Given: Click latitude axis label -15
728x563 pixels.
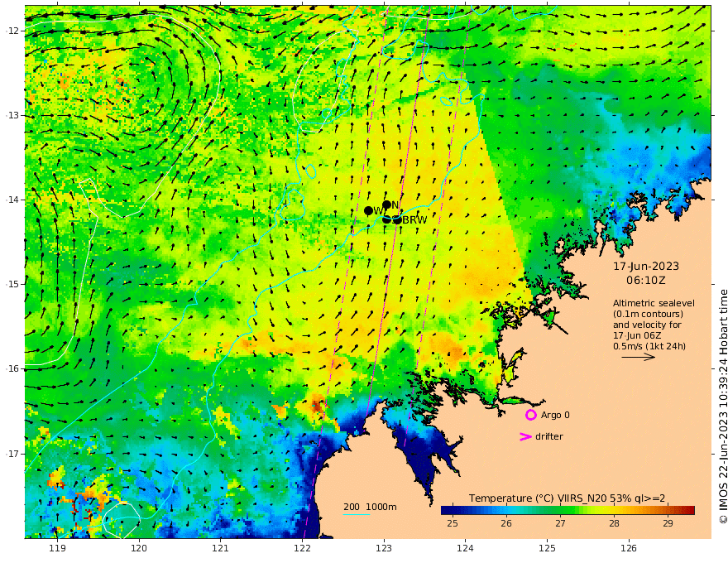Looking at the screenshot, I should (12, 284).
